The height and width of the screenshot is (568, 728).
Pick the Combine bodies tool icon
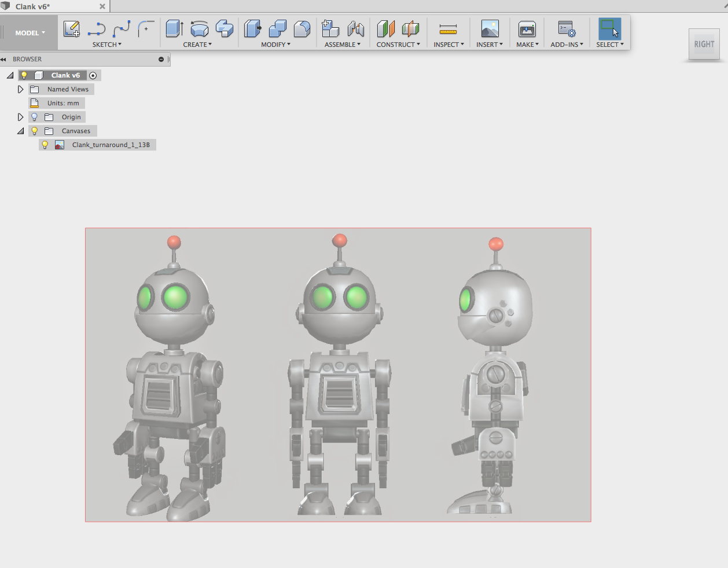pos(278,28)
